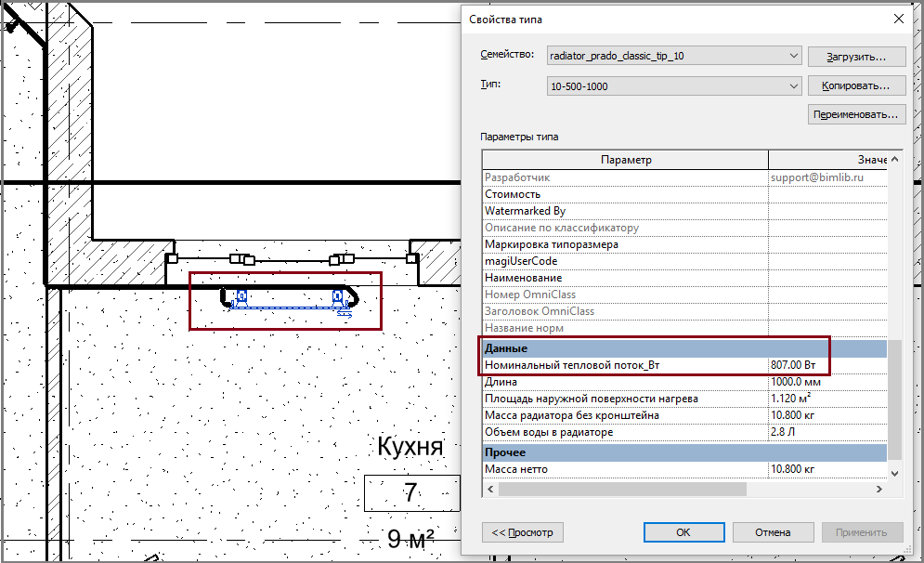
Task: Click the parameter list scroll-up arrow
Action: [x=894, y=159]
